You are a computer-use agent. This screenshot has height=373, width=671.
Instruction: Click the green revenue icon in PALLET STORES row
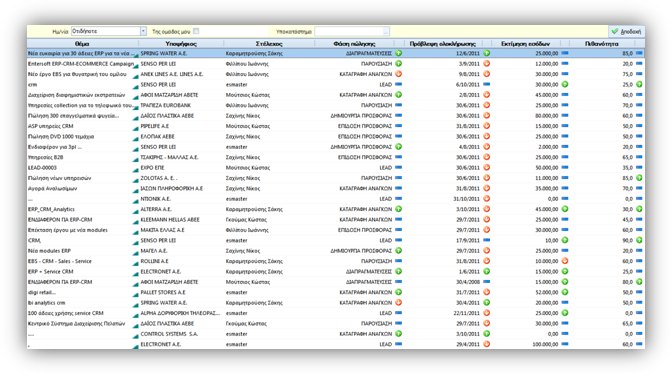tap(565, 292)
